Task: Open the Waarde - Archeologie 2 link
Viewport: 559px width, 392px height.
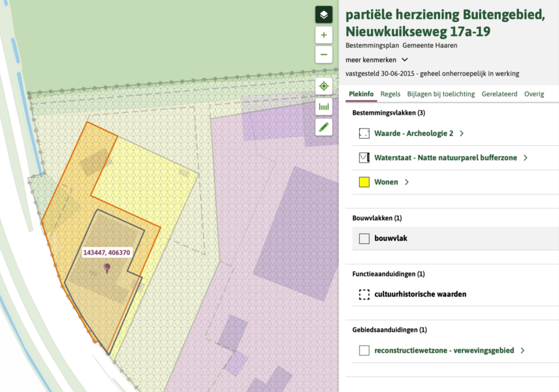Action: coord(414,134)
